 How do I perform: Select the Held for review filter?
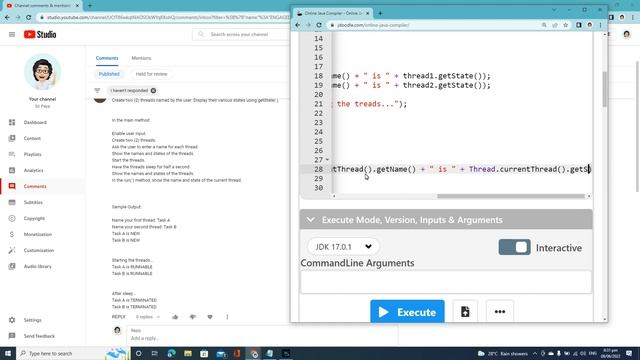(x=151, y=74)
